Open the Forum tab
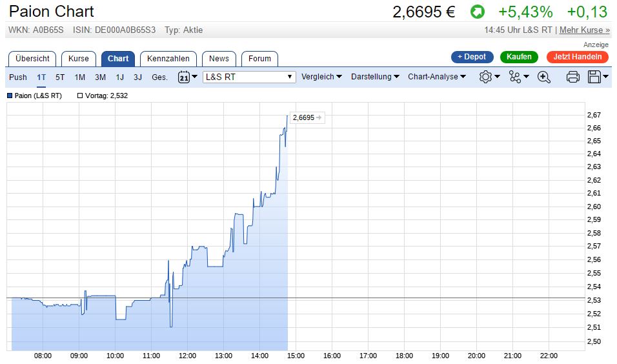Screen dimensions: 617x364 coord(259,59)
